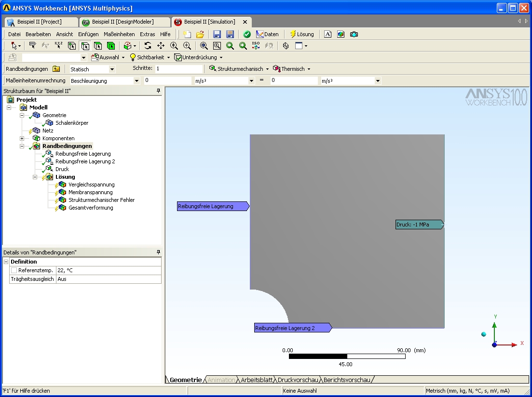Select the face selection filter

click(x=98, y=46)
